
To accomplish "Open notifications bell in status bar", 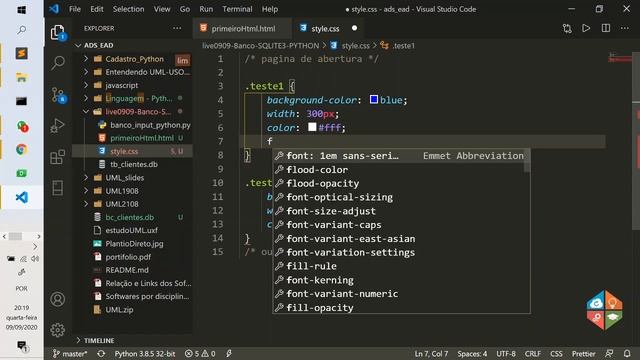I will coord(627,353).
